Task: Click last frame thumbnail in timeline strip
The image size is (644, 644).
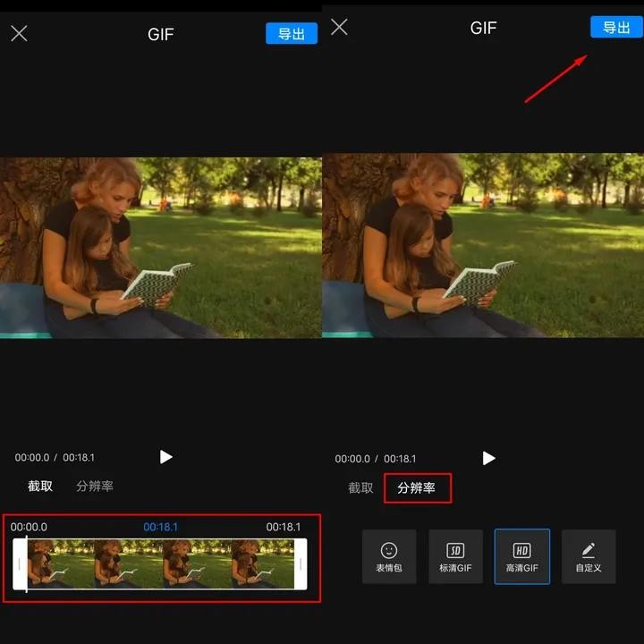Action: (262, 564)
